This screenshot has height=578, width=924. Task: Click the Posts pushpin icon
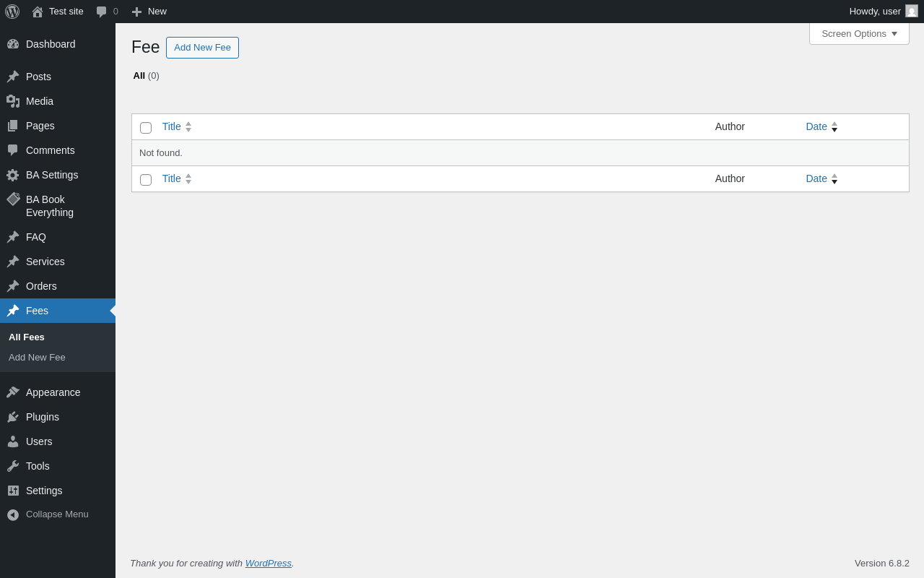coord(13,77)
